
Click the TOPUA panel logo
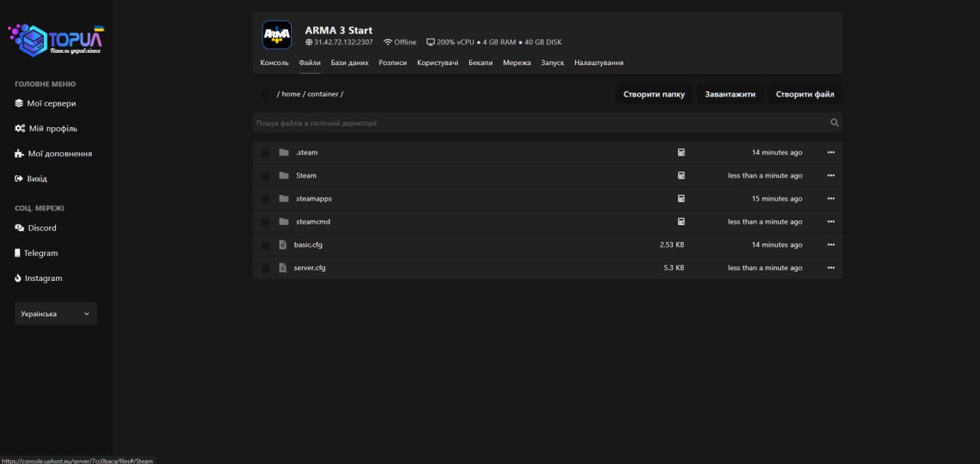click(x=56, y=41)
